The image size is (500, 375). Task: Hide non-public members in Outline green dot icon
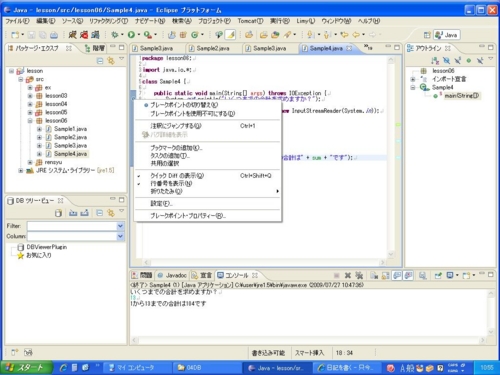pyautogui.click(x=469, y=60)
